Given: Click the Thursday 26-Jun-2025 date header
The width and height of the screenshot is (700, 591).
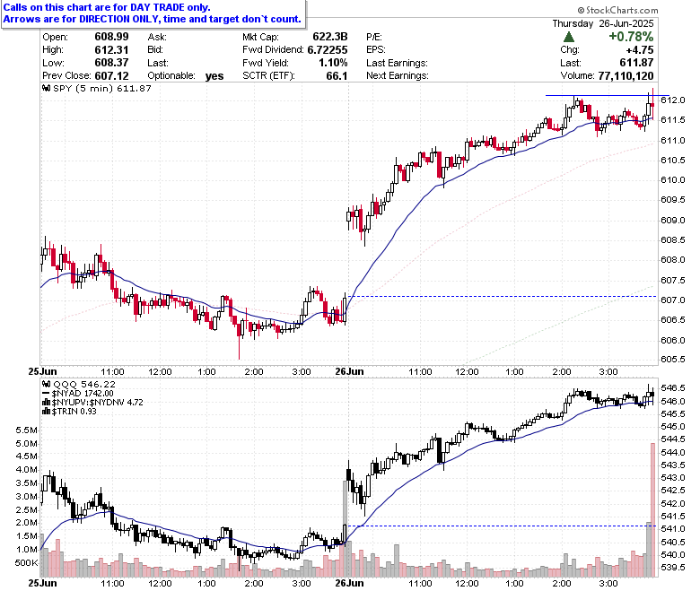Looking at the screenshot, I should click(x=603, y=23).
